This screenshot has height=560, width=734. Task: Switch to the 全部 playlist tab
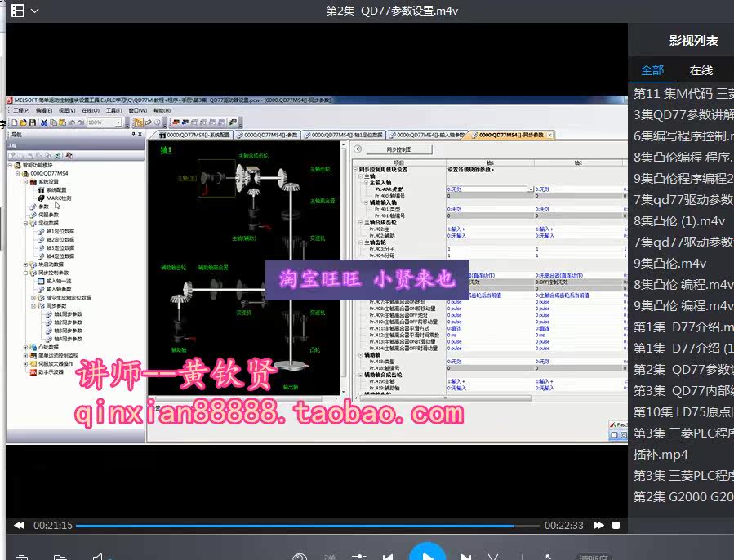point(652,70)
